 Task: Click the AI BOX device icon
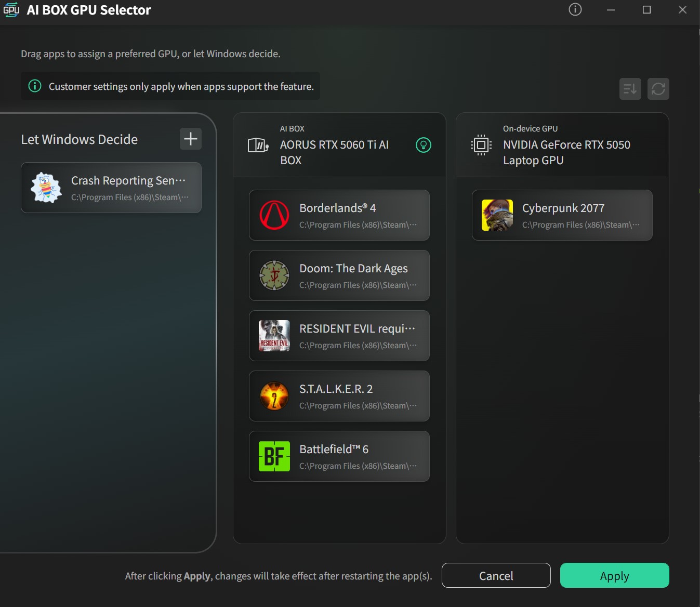coord(258,145)
